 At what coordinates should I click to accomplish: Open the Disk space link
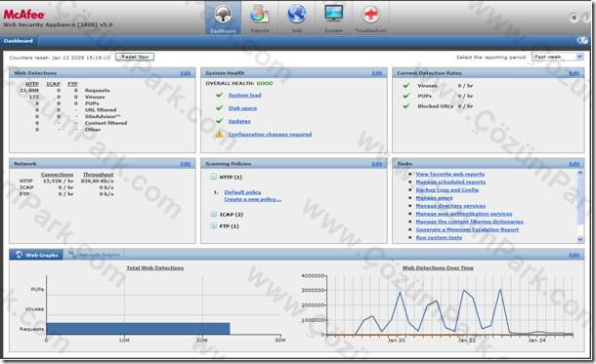tap(242, 108)
